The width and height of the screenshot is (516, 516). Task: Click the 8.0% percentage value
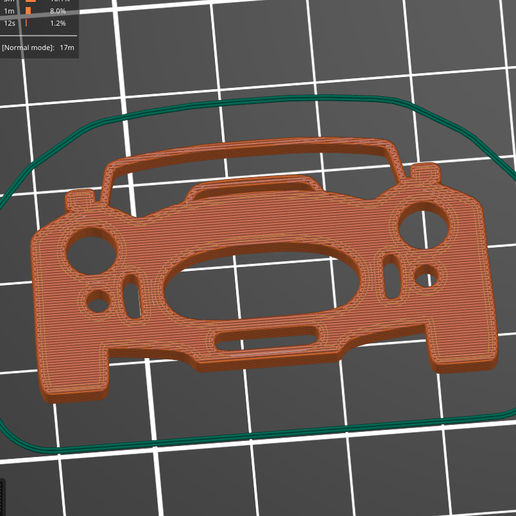58,11
